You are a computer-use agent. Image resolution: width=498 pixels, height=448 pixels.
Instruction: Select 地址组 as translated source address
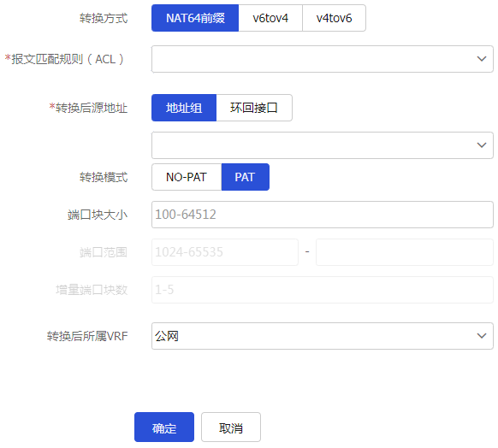(184, 108)
